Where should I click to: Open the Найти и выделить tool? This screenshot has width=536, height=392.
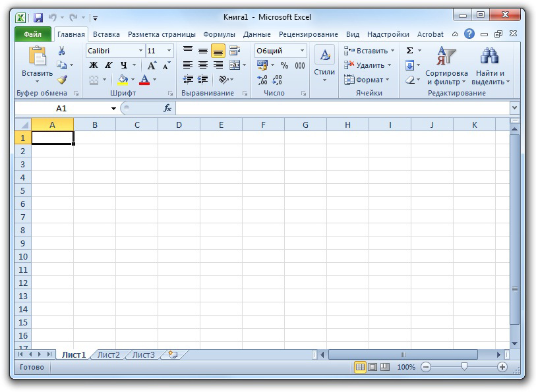(x=491, y=65)
